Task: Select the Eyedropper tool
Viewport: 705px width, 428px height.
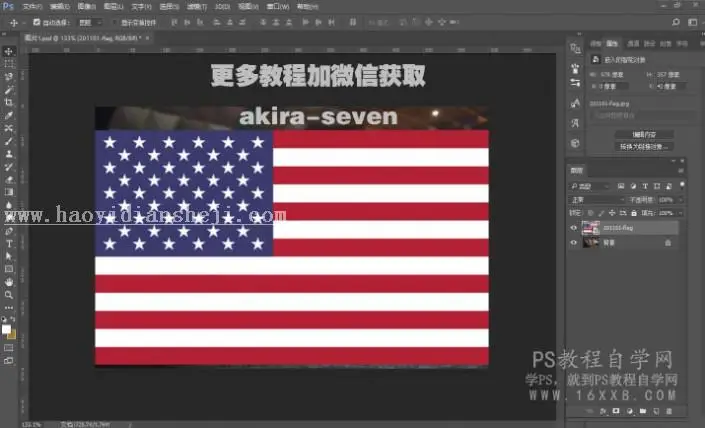Action: pyautogui.click(x=9, y=116)
